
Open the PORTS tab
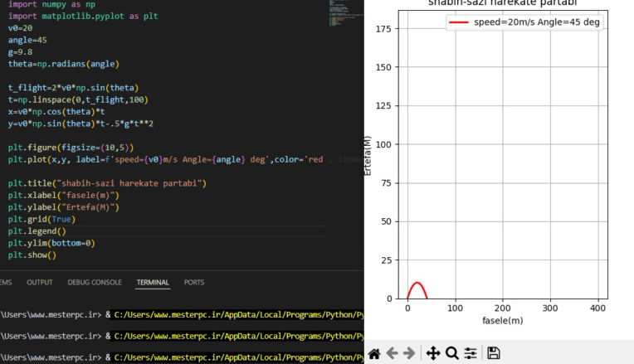pos(194,283)
